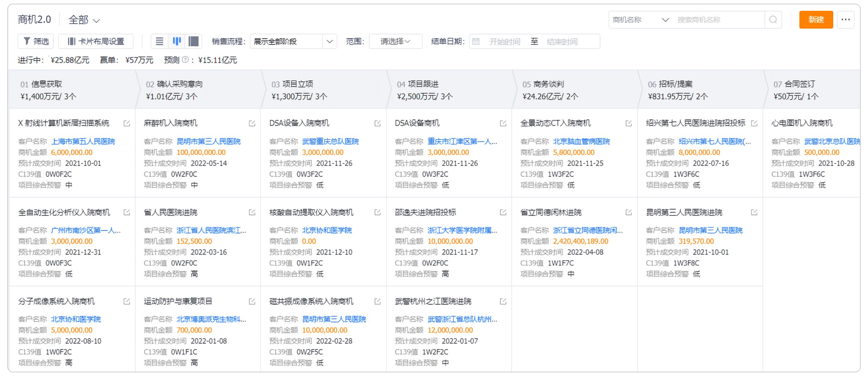Click amount 319,570.00 on 昆明第三 card
The width and height of the screenshot is (868, 376).
click(696, 241)
